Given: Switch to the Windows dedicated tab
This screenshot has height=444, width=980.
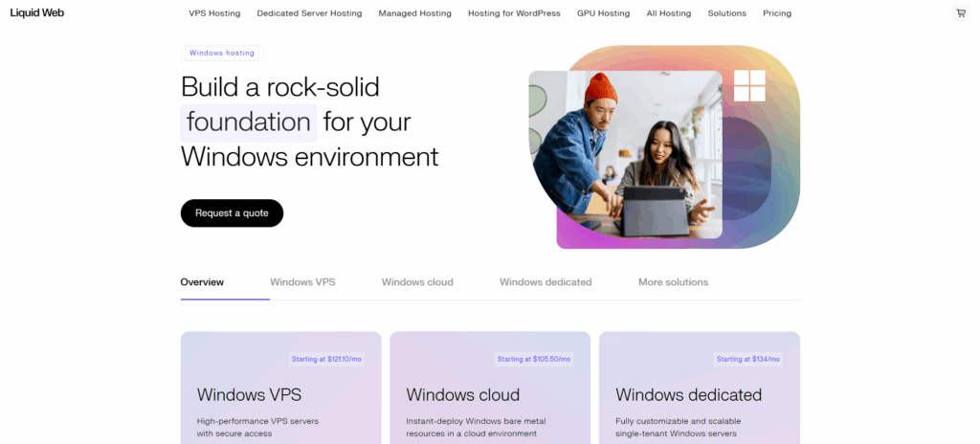Looking at the screenshot, I should tap(546, 282).
